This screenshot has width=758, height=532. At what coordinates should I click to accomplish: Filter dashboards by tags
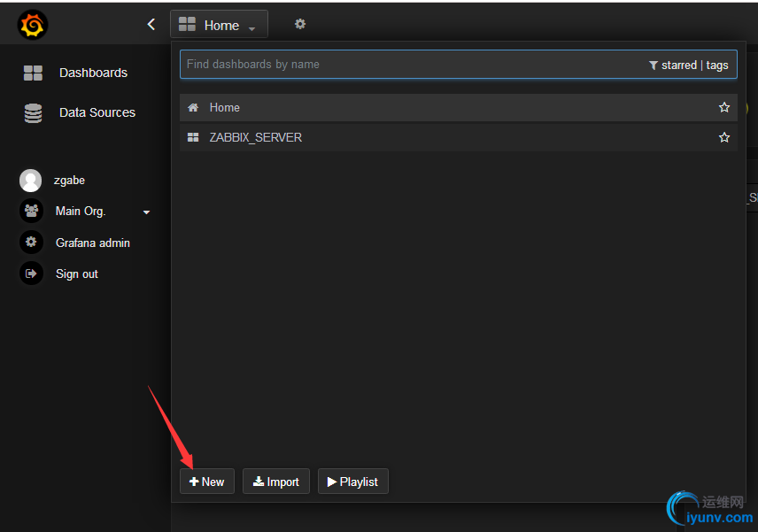[x=717, y=66]
